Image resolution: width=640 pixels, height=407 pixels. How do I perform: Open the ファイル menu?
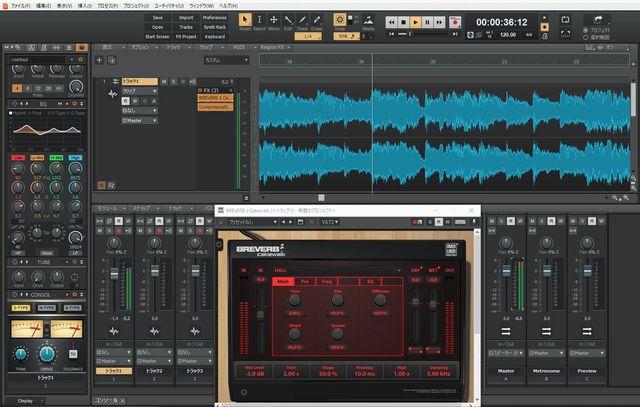(x=20, y=6)
